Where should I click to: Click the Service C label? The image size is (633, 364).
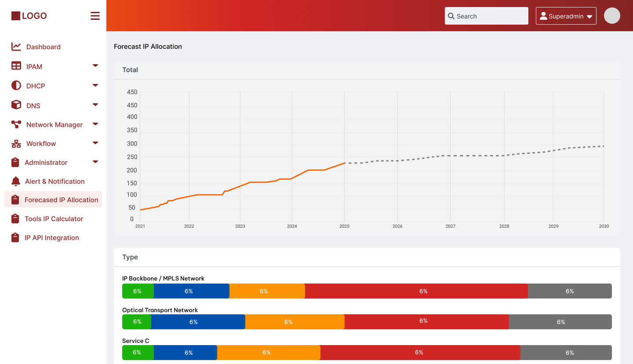pyautogui.click(x=136, y=341)
